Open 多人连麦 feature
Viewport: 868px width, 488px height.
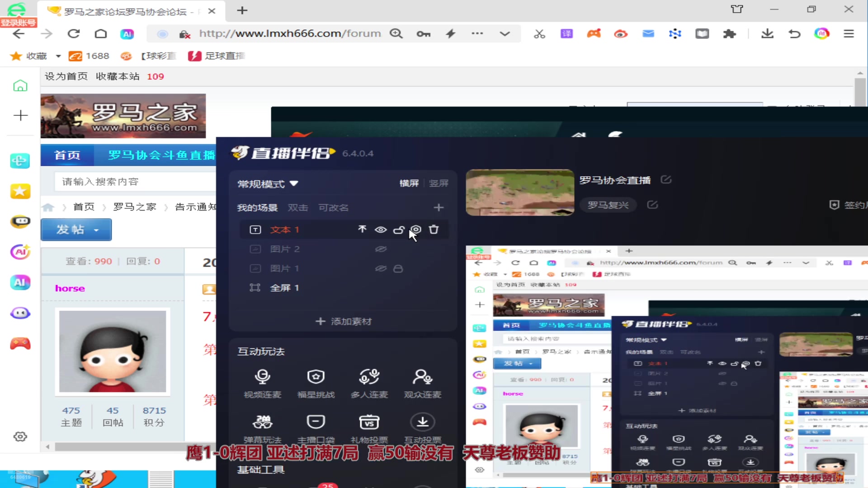tap(369, 384)
